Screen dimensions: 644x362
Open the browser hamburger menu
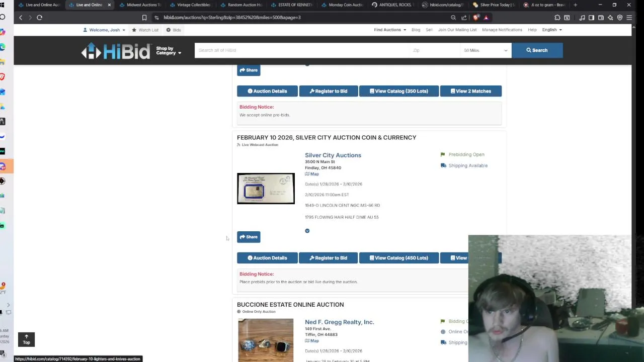click(x=629, y=18)
